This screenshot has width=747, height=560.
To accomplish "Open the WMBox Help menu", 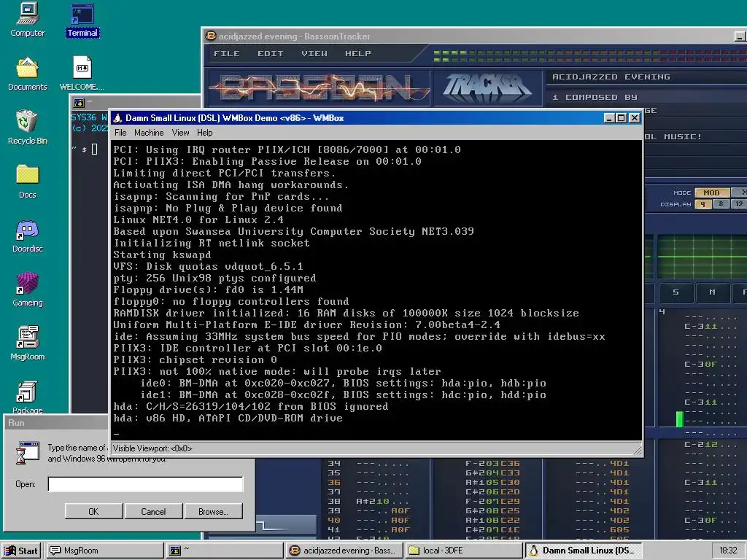I will [204, 133].
